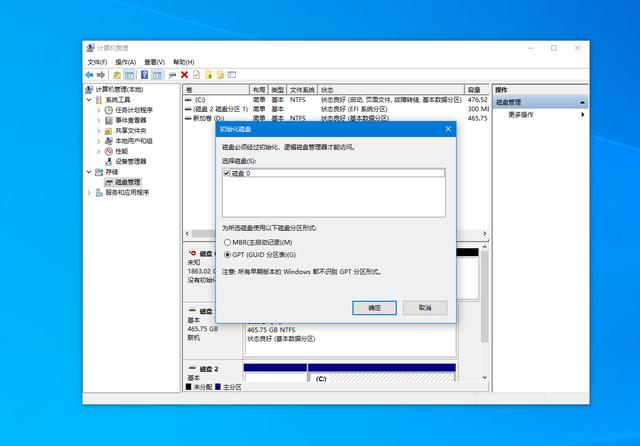Select the (磁盘 2 磁盘分区 1) volume row
Viewport: 640px width, 446px height.
point(336,109)
